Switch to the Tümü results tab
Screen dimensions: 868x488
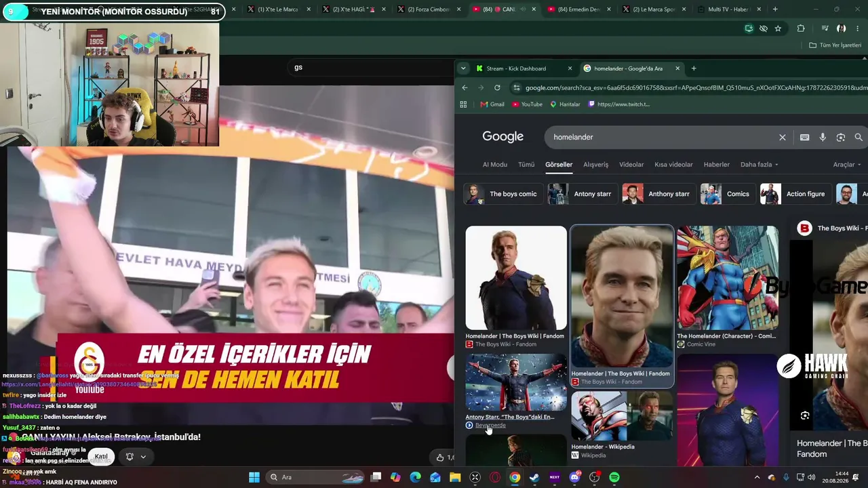point(526,165)
